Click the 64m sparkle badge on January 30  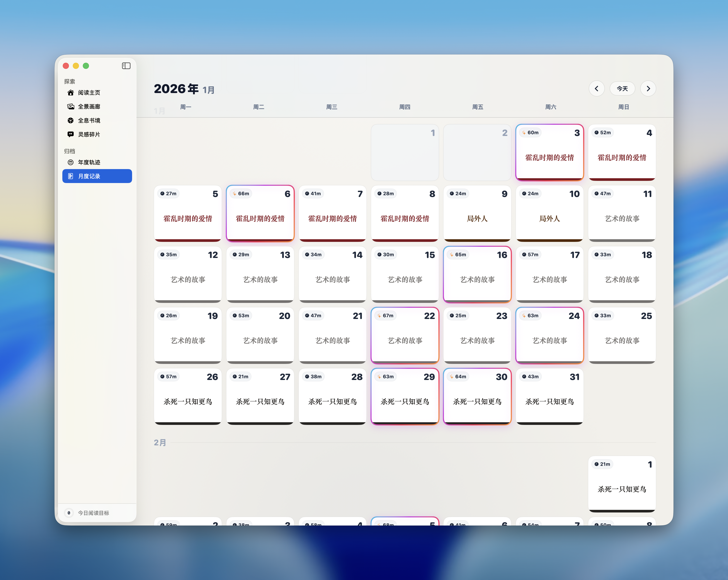(x=458, y=376)
